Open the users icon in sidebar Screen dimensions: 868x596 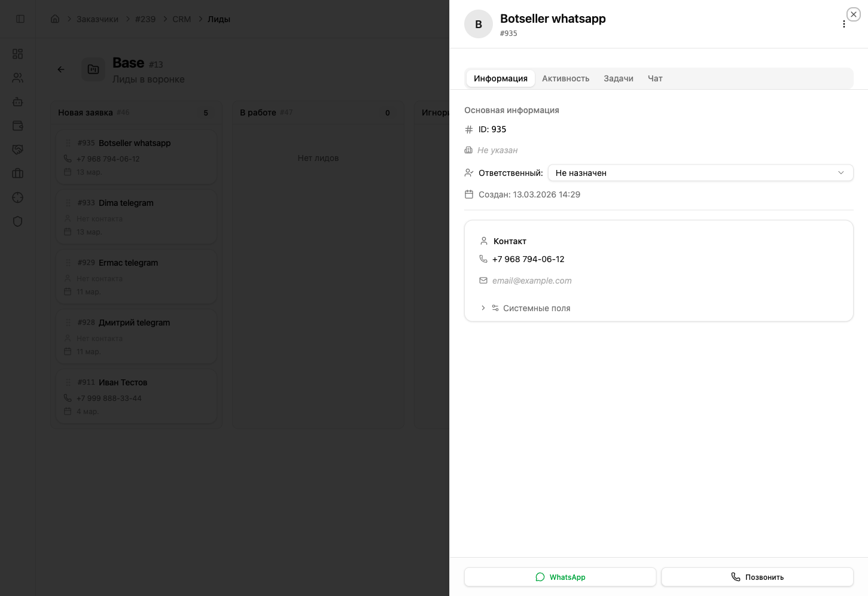18,78
